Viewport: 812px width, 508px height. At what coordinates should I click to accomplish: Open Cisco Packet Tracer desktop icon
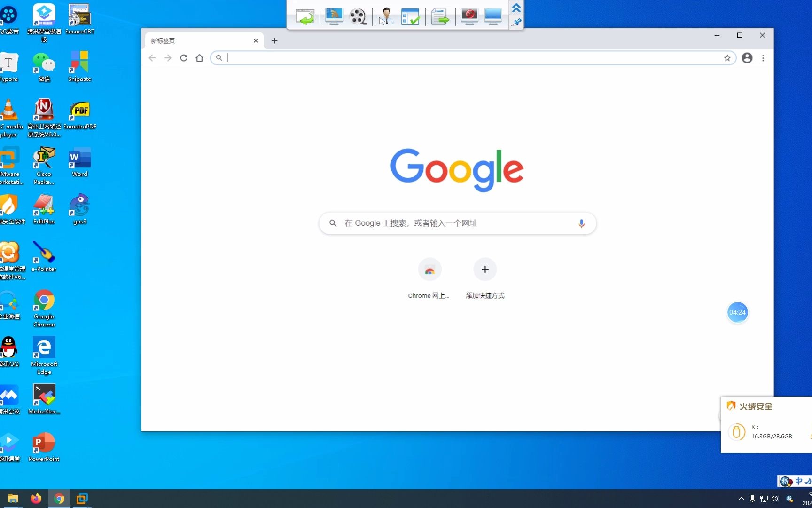coord(44,166)
